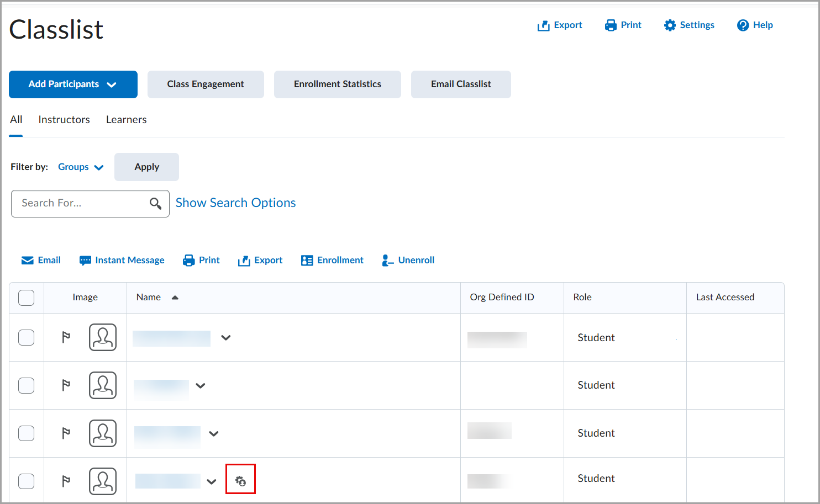The height and width of the screenshot is (504, 820).
Task: Click the Export icon above the table
Action: pyautogui.click(x=244, y=259)
